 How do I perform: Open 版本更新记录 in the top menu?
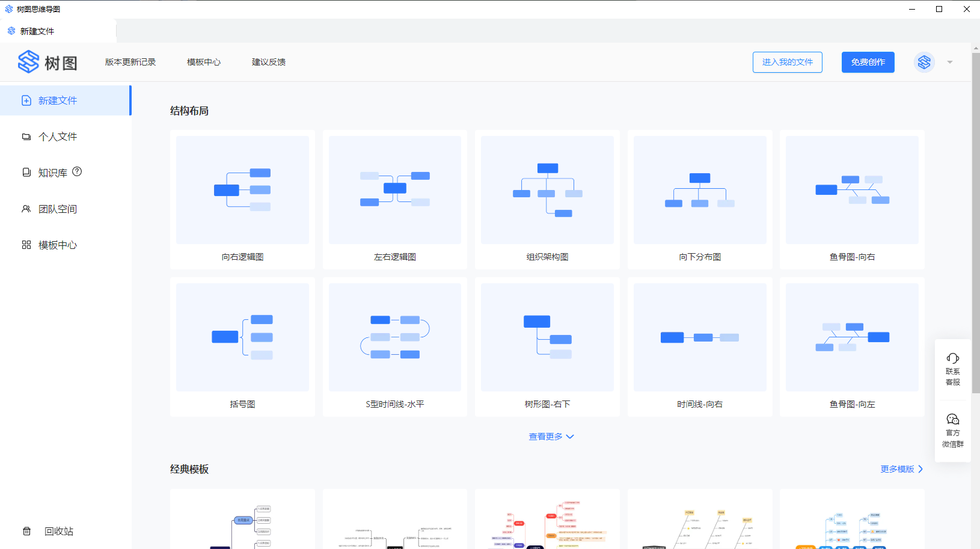point(130,62)
